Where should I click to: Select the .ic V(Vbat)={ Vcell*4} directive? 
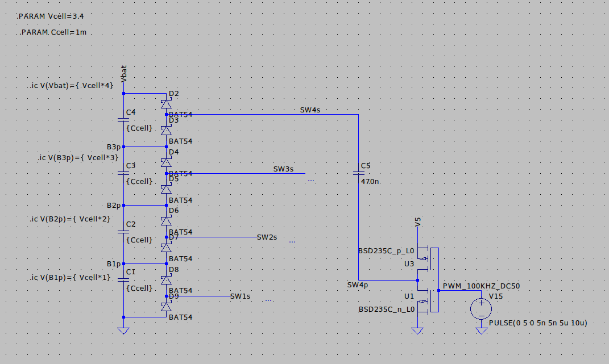point(72,86)
